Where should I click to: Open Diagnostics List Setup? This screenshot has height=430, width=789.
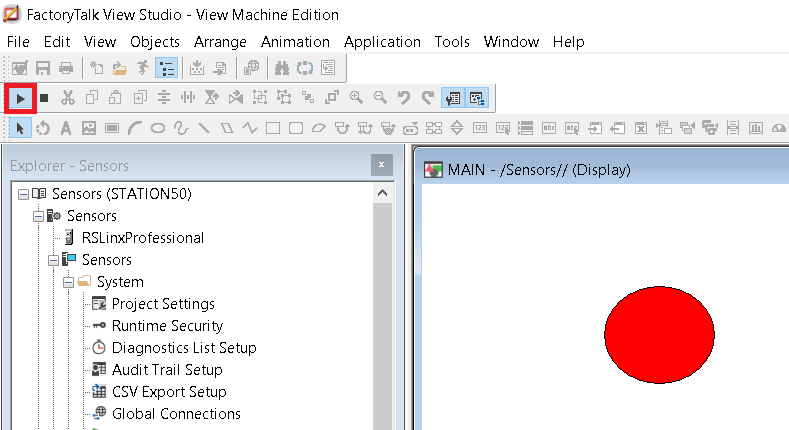pyautogui.click(x=184, y=348)
